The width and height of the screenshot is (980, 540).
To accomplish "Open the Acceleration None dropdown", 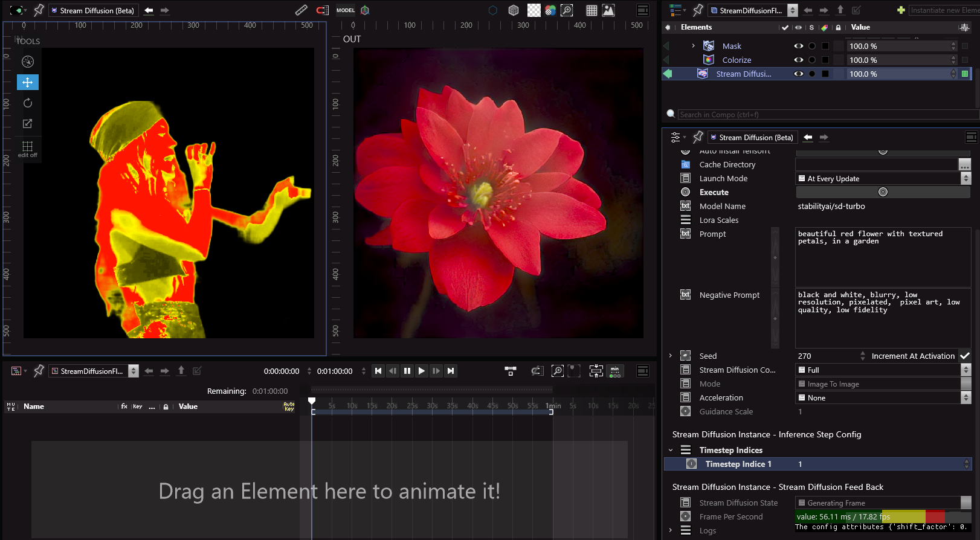I will 883,397.
